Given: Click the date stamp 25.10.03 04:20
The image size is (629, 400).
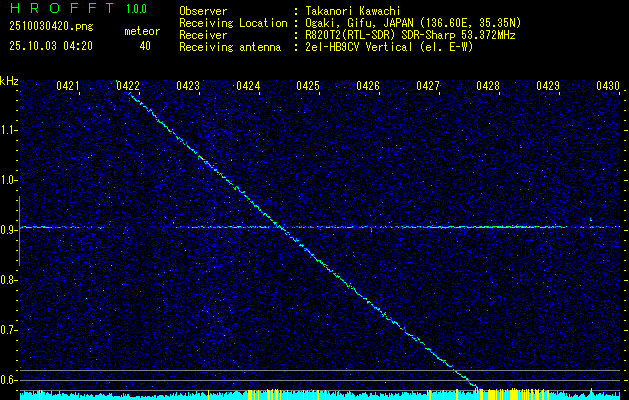Looking at the screenshot, I should click(51, 46).
